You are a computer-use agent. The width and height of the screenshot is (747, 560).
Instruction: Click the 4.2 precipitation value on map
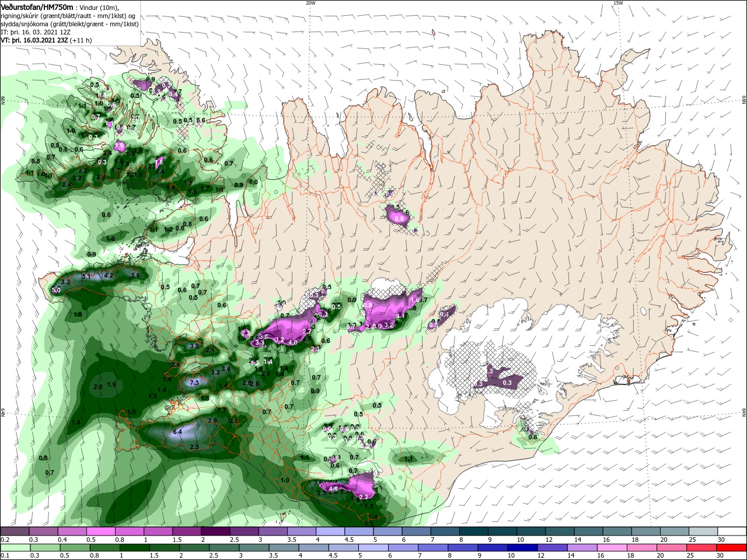(109, 275)
